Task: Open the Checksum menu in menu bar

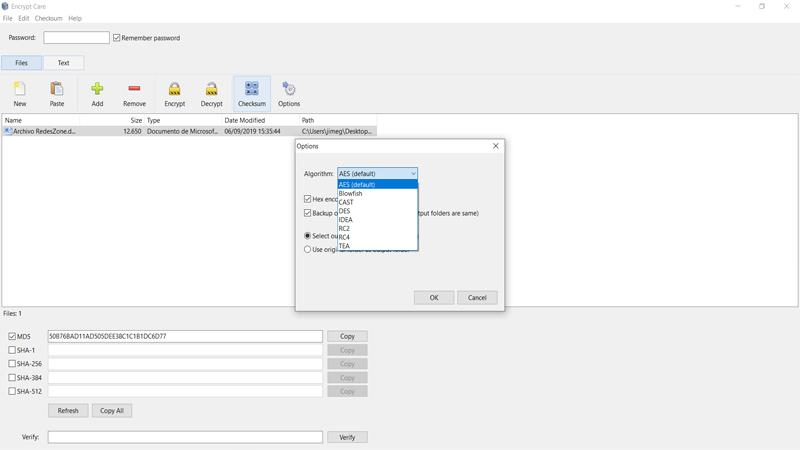Action: click(x=48, y=18)
